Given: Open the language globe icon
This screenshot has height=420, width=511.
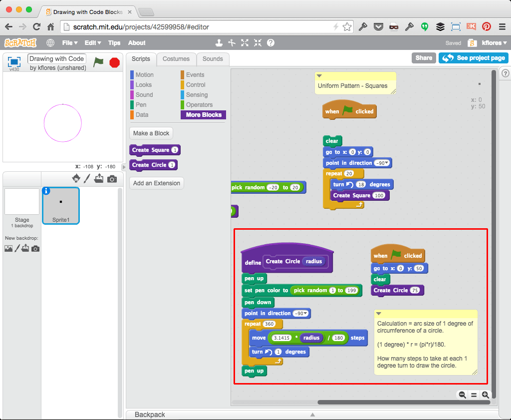Looking at the screenshot, I should coord(50,43).
